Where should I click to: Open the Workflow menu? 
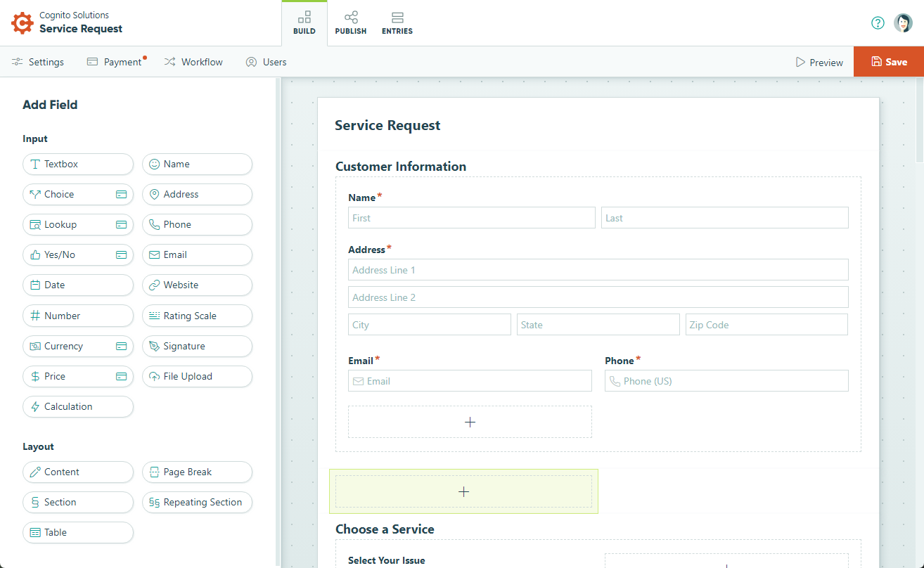pyautogui.click(x=194, y=62)
